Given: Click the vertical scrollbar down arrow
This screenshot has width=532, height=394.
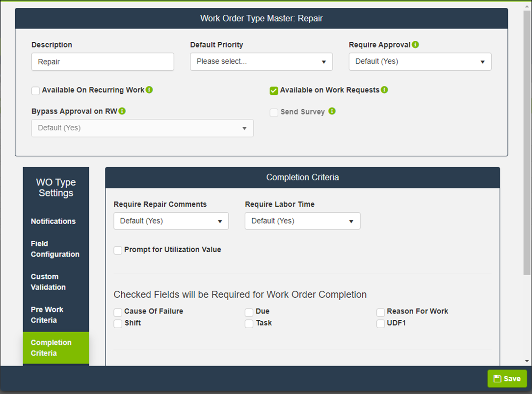Looking at the screenshot, I should tap(527, 361).
